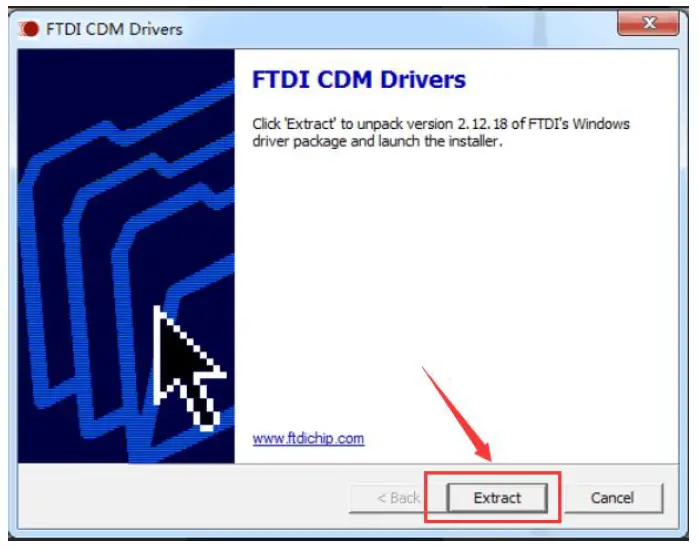Click the 'driver package and launch' text line
The width and height of the screenshot is (699, 550).
337,142
